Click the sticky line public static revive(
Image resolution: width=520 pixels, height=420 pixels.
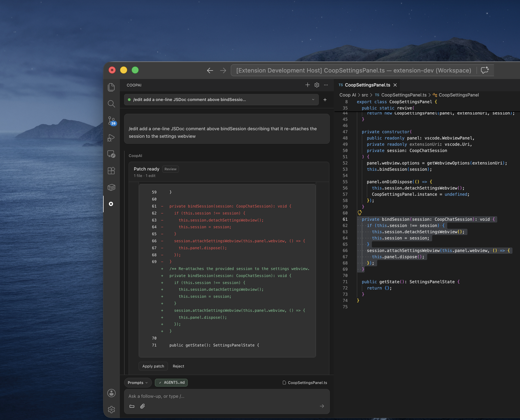(388, 108)
